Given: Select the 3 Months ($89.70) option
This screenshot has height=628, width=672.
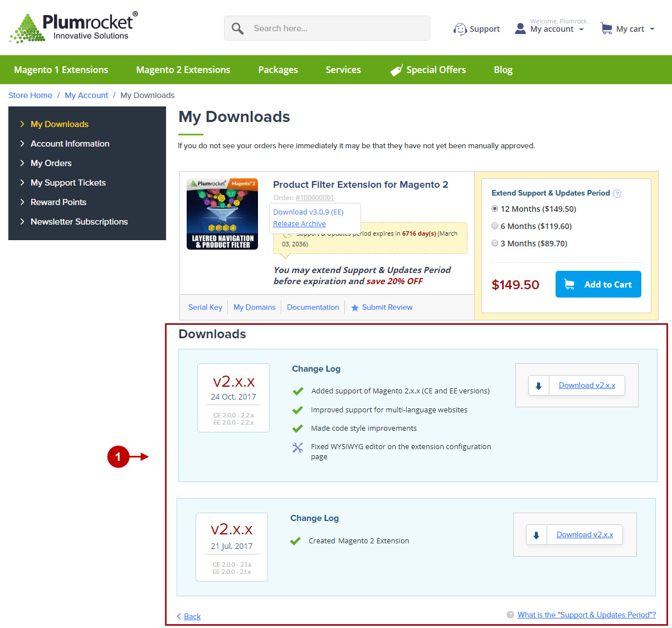Looking at the screenshot, I should 495,244.
